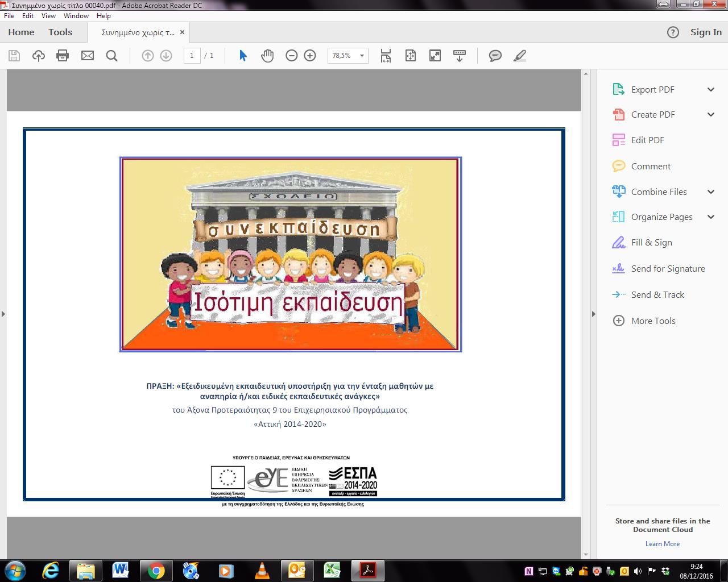Screen dimensions: 728x582
Task: Expand the Export PDF chevron
Action: tap(711, 90)
